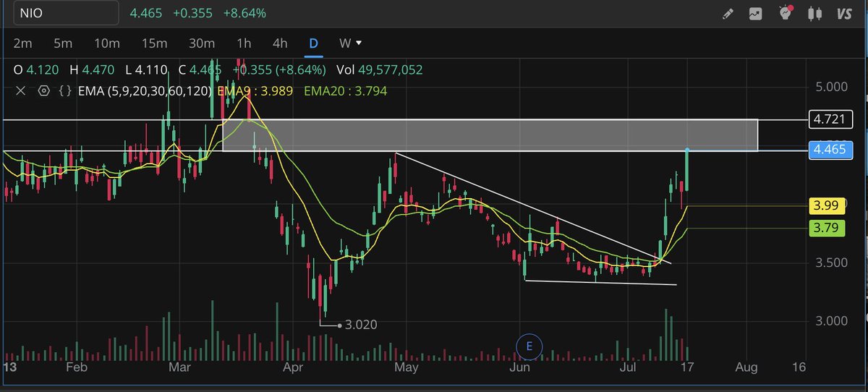
Task: Click the Apr date axis label
Action: tap(292, 367)
